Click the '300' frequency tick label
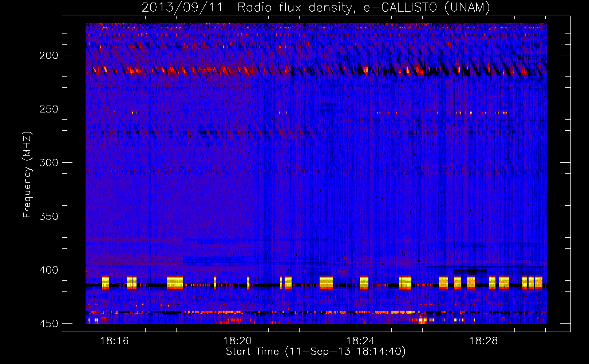 [48, 163]
